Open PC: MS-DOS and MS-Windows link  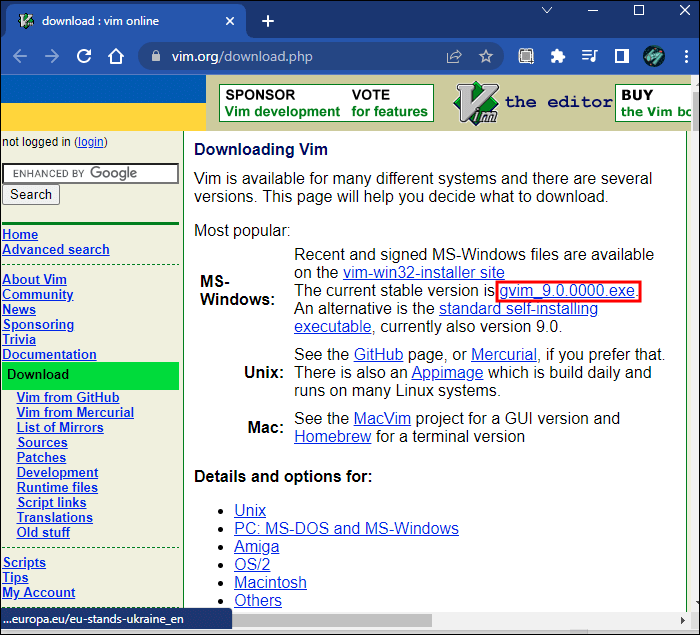(x=346, y=528)
